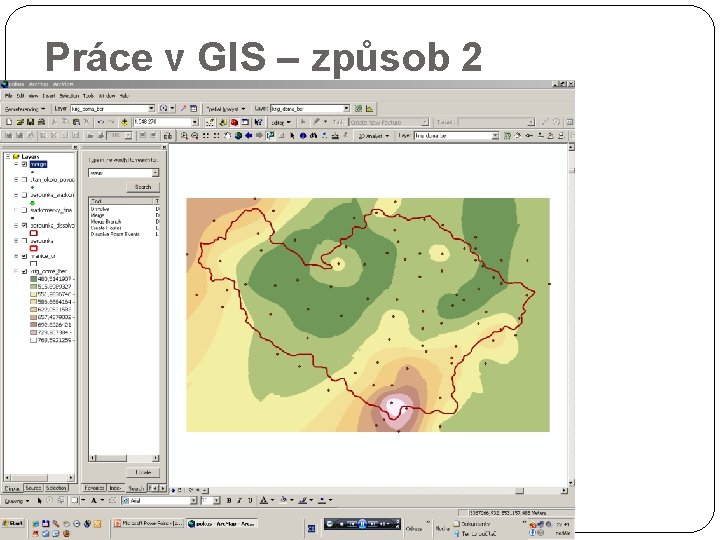Viewport: 720px width, 540px height.
Task: Click the Locate button below results list
Action: (x=143, y=472)
